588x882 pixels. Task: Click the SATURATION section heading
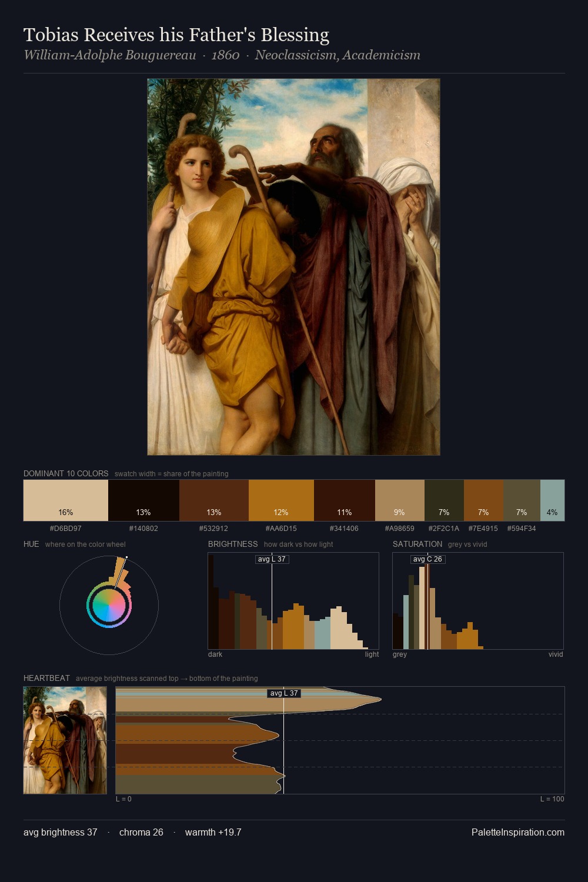coord(417,544)
